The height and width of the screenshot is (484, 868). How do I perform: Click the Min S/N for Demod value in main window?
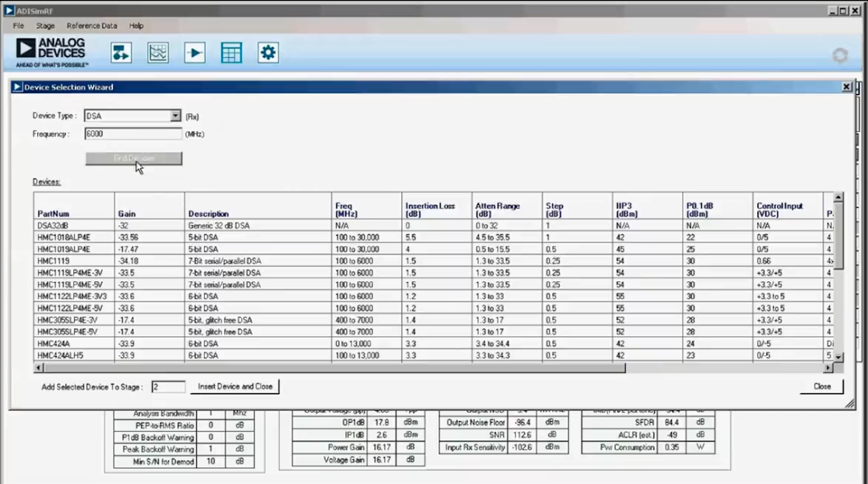211,461
